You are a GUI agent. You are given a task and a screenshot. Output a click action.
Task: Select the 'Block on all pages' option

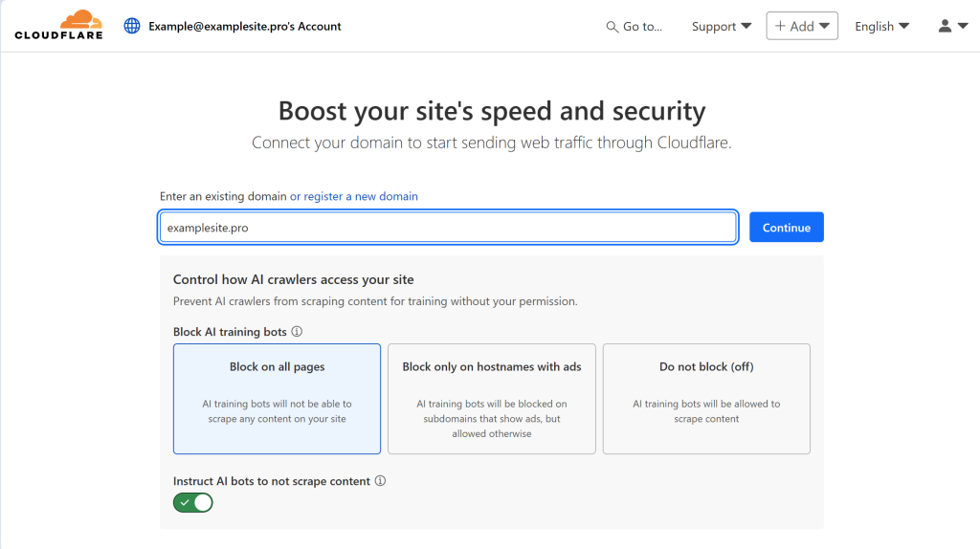tap(277, 399)
